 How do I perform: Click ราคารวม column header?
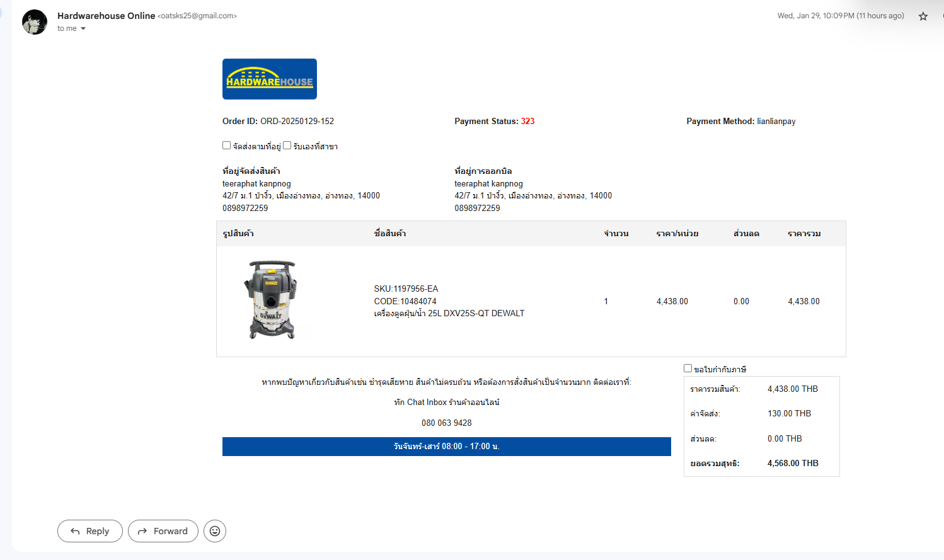804,234
